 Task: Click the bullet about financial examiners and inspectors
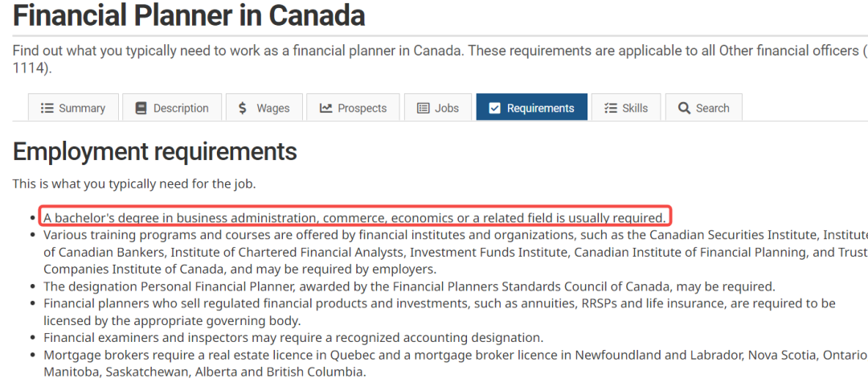click(293, 338)
